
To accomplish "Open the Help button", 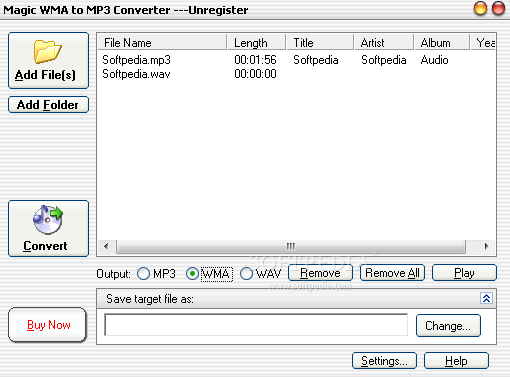I will [456, 361].
